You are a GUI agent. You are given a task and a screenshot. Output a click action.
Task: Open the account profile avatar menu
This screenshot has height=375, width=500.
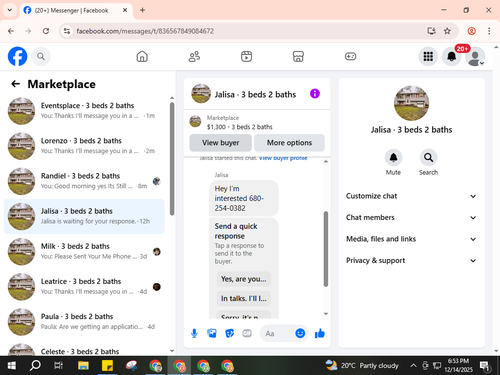(475, 57)
